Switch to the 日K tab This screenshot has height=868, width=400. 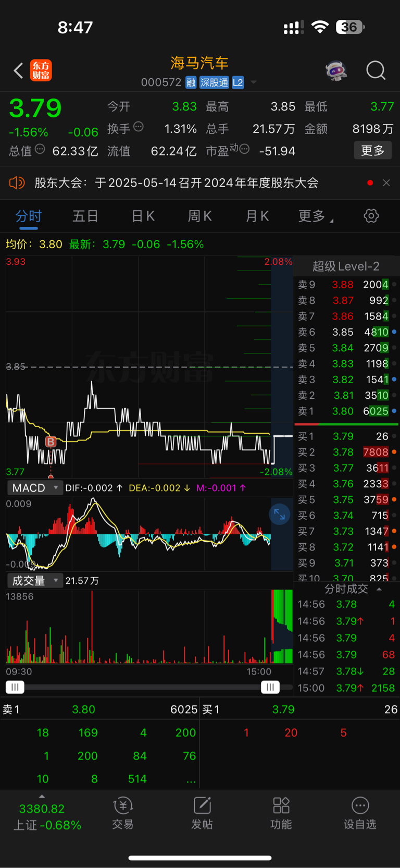[x=143, y=216]
